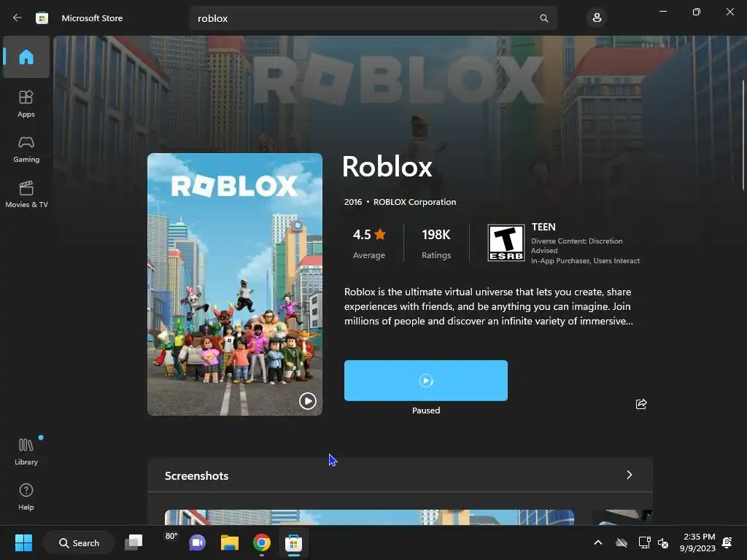Click the Roblox description text
This screenshot has height=560, width=747.
[x=489, y=306]
